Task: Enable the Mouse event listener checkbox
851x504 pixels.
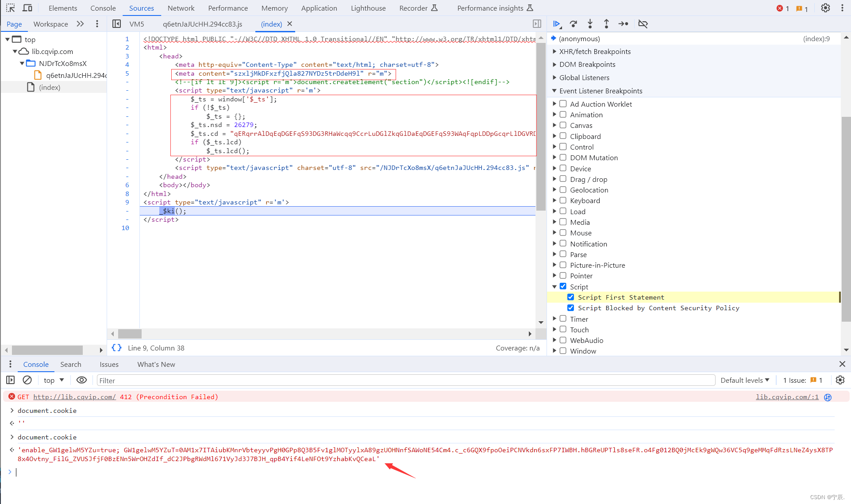Action: [563, 233]
